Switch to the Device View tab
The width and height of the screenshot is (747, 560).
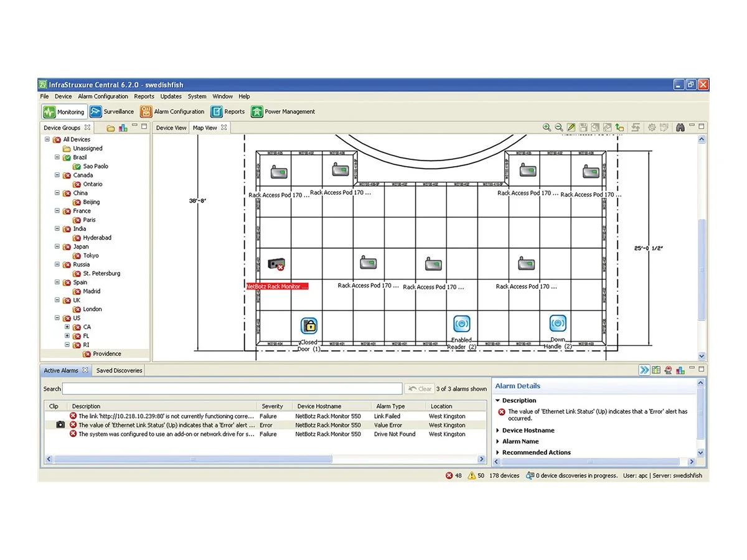click(x=171, y=127)
